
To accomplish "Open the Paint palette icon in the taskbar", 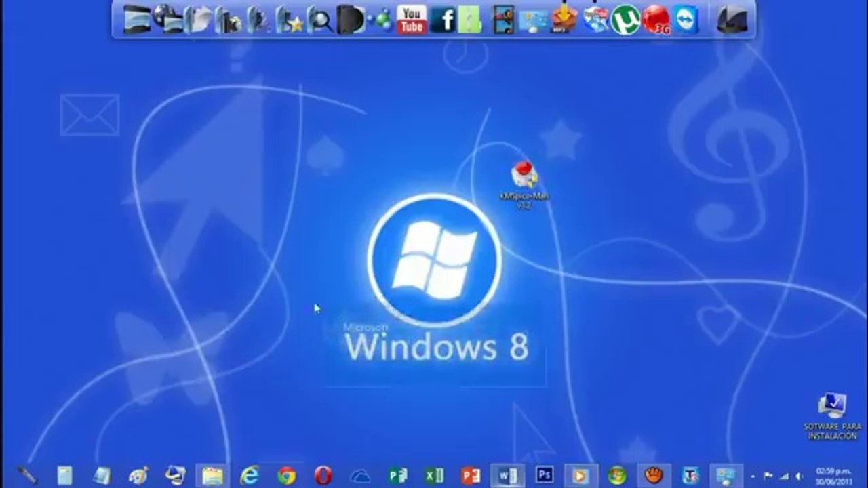I will [138, 476].
